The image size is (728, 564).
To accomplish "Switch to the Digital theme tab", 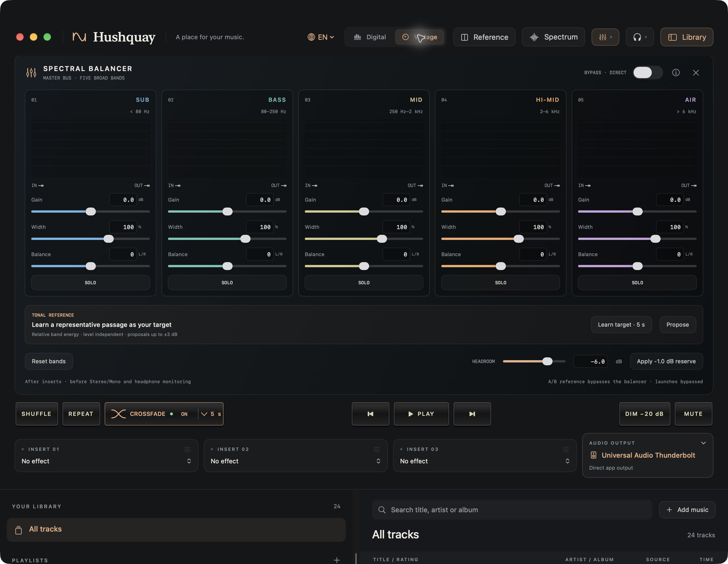I will (370, 37).
